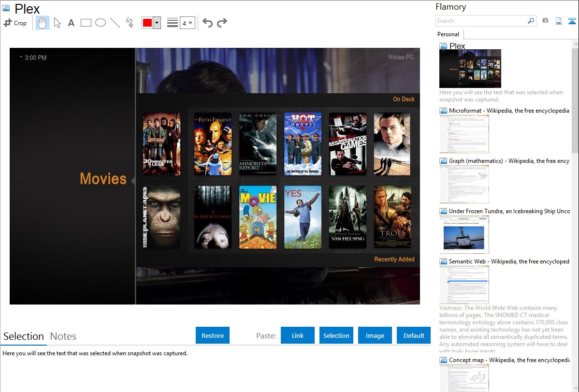Open the Selection tab
The width and height of the screenshot is (579, 392).
[x=24, y=336]
